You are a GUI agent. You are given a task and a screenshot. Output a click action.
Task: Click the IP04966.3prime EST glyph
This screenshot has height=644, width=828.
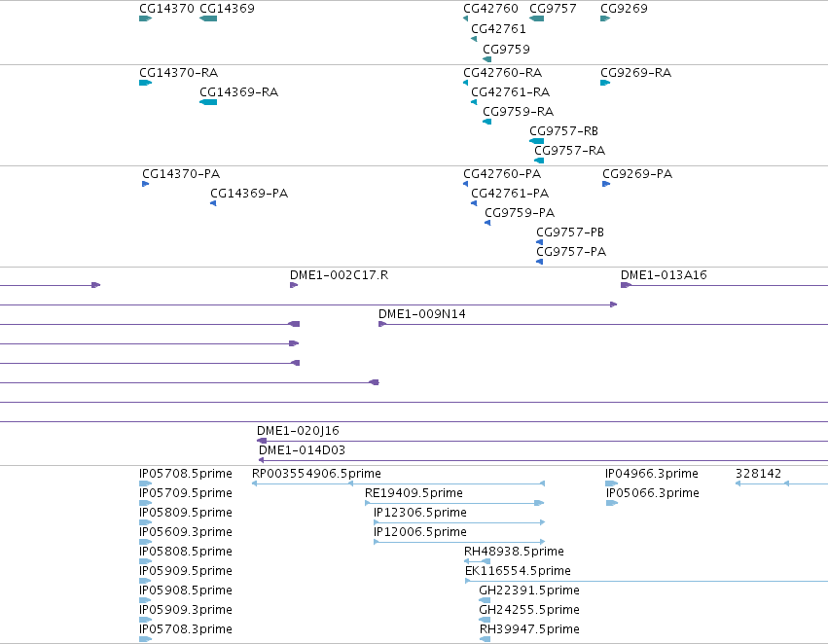pyautogui.click(x=611, y=483)
